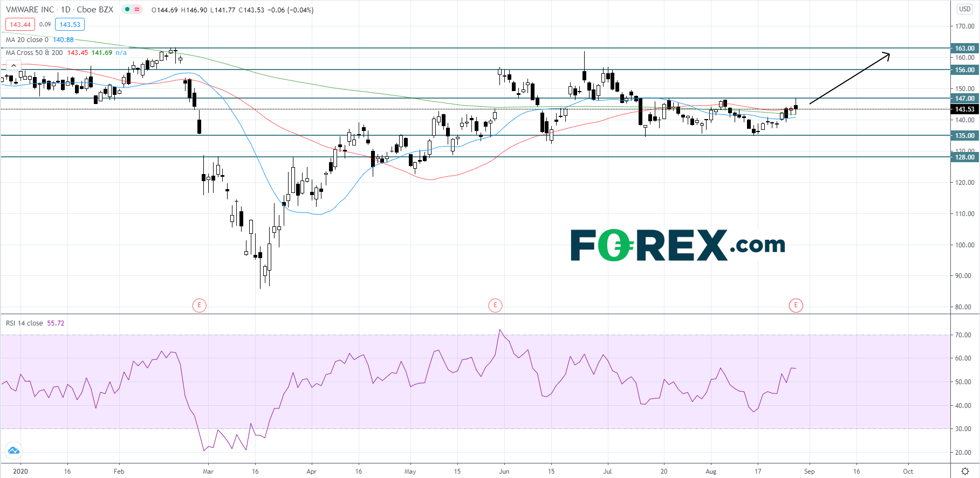Viewport: 980px width, 478px height.
Task: Select the MA Cross 50 & 200 label
Action: pos(34,53)
